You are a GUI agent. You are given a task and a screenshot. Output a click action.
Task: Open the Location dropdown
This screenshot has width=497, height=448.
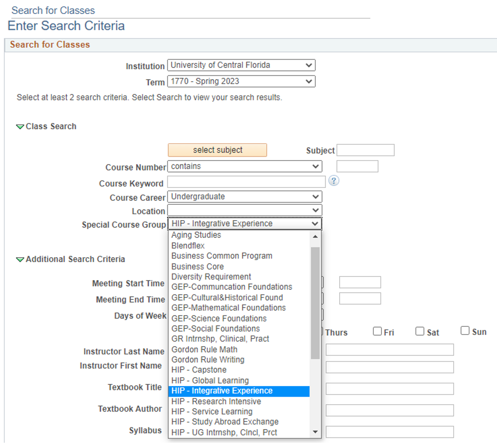244,211
